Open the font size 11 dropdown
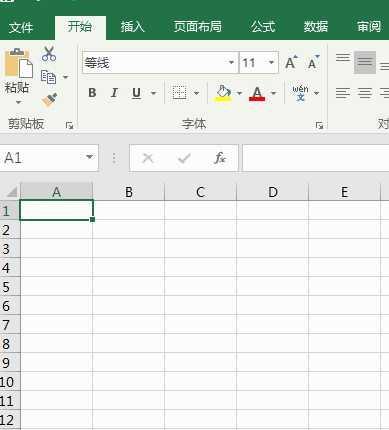The image size is (389, 430). coord(271,62)
